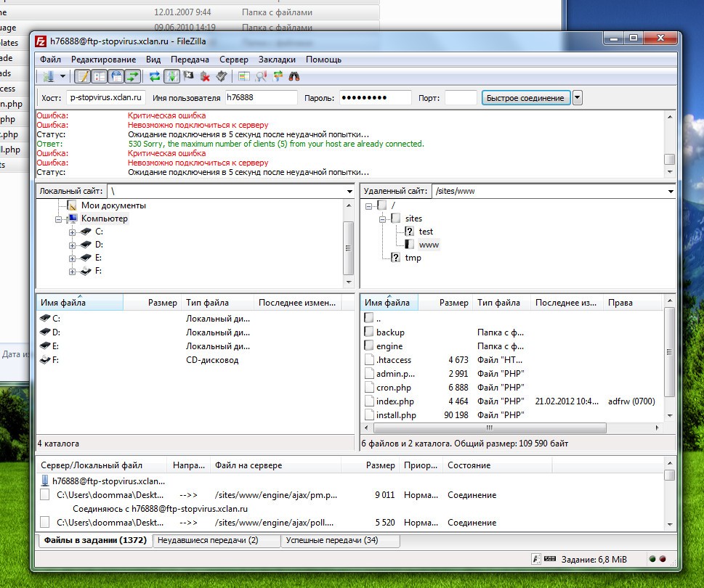
Task: Toggle the message log display icon
Action: point(83,76)
